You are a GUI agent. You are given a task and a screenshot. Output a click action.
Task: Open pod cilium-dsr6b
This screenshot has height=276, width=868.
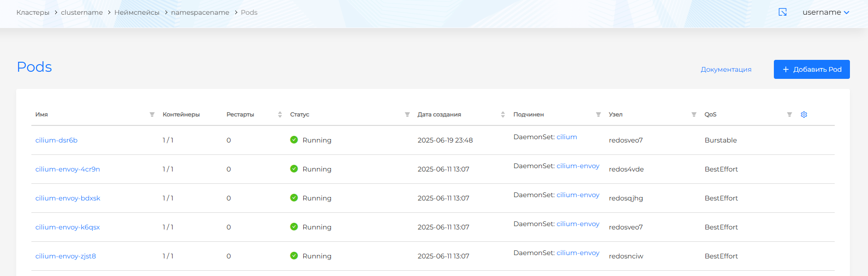[56, 140]
